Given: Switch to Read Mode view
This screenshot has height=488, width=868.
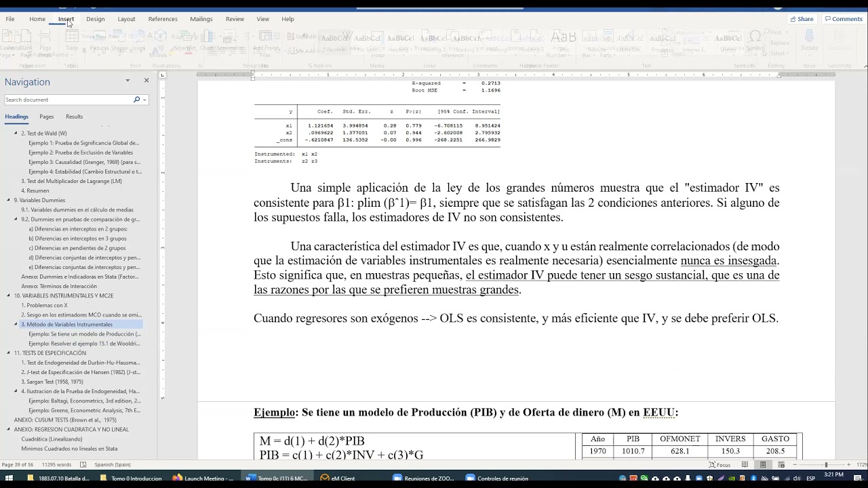Looking at the screenshot, I should point(745,464).
